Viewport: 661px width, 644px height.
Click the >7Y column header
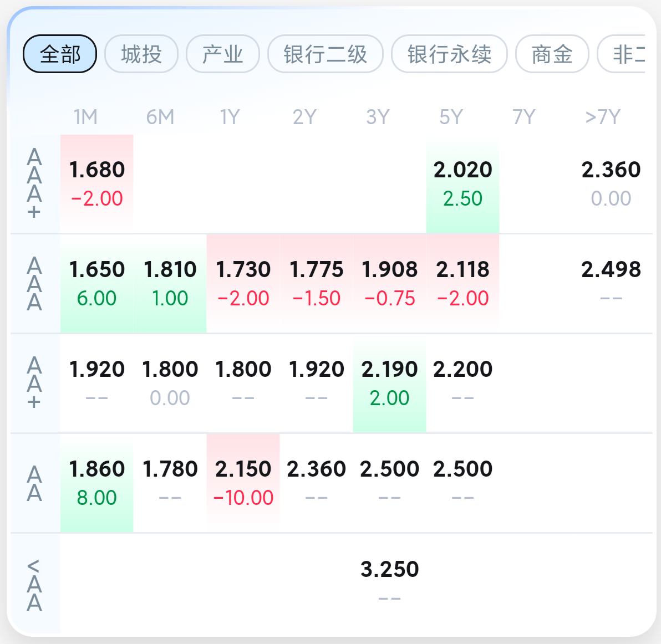point(603,117)
